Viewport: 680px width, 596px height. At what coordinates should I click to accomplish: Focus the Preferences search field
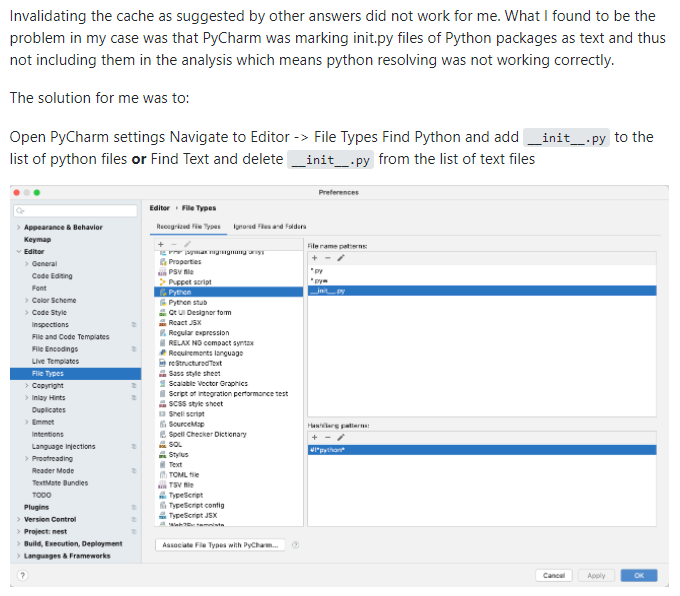pos(75,211)
